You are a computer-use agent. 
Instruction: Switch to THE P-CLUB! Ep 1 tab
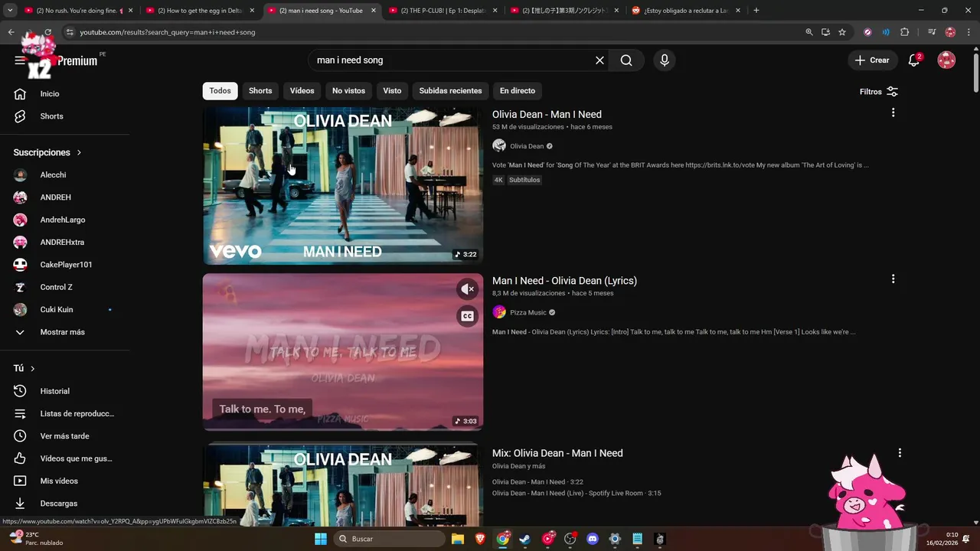tap(443, 11)
